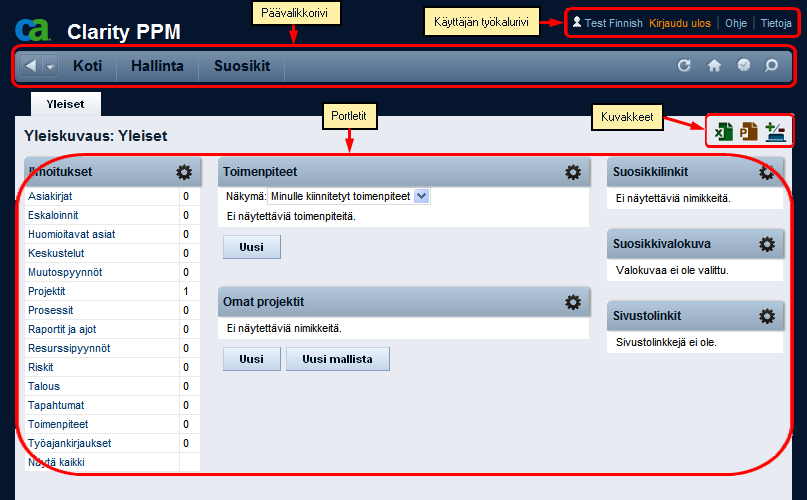The image size is (807, 500).
Task: Open Asiakirjat notifications link
Action: [50, 196]
